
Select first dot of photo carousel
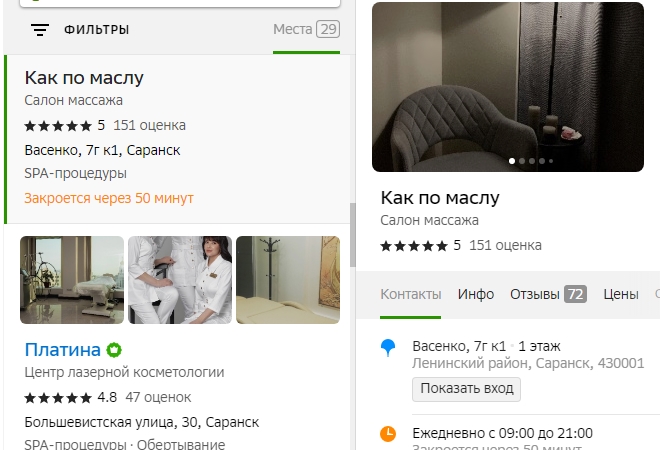tap(512, 161)
